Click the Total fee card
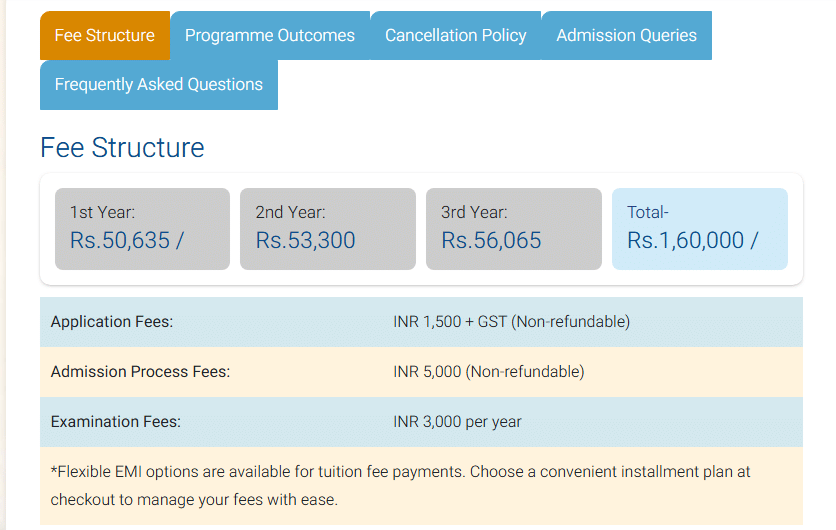Image resolution: width=836 pixels, height=530 pixels. point(700,228)
